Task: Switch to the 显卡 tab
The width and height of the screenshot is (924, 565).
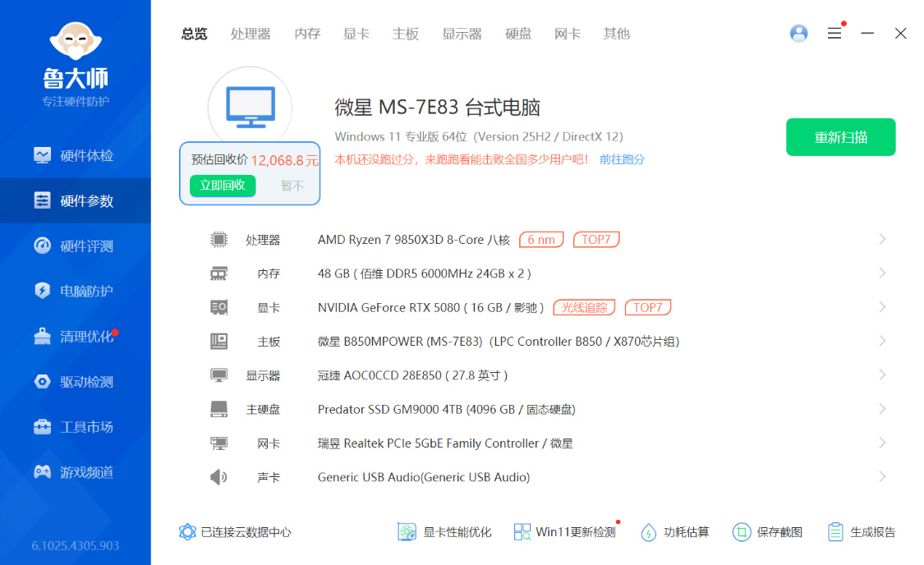Action: point(356,34)
